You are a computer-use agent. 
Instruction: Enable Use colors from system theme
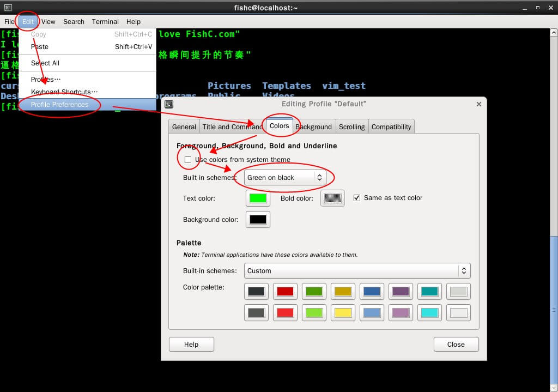188,160
